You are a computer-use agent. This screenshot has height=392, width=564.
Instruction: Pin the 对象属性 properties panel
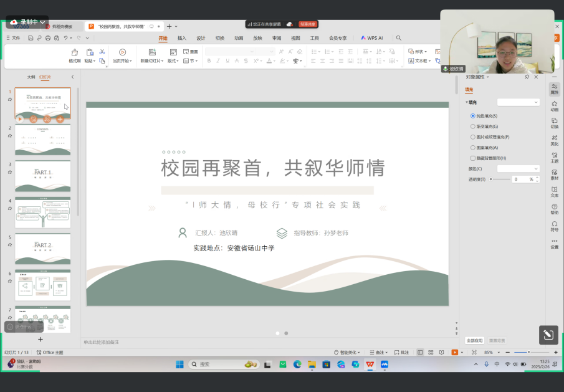point(527,77)
